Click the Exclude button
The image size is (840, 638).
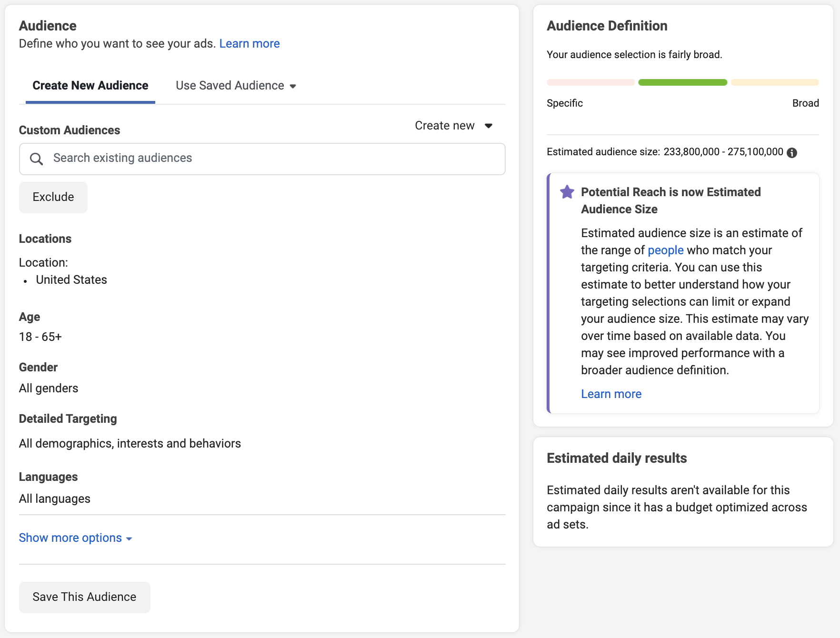pyautogui.click(x=53, y=197)
